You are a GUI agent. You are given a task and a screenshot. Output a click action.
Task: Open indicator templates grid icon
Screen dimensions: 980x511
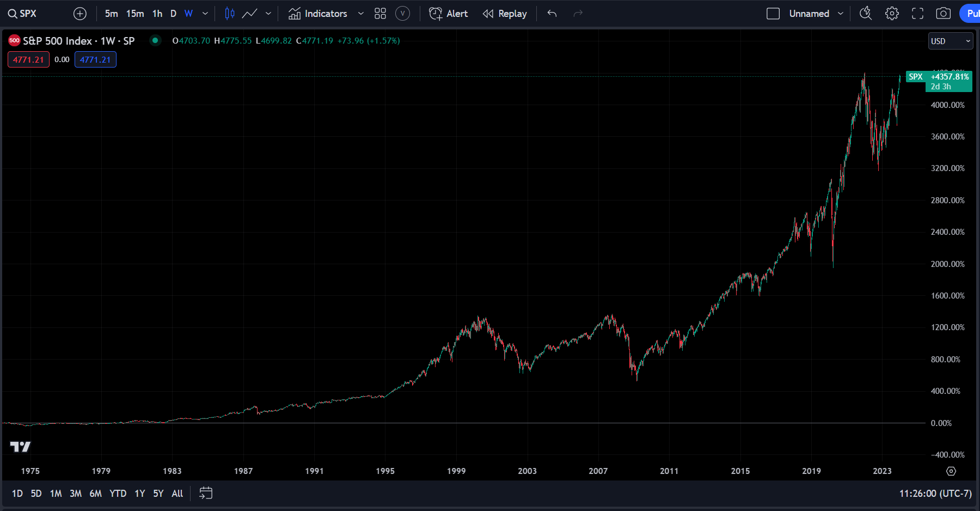point(380,14)
